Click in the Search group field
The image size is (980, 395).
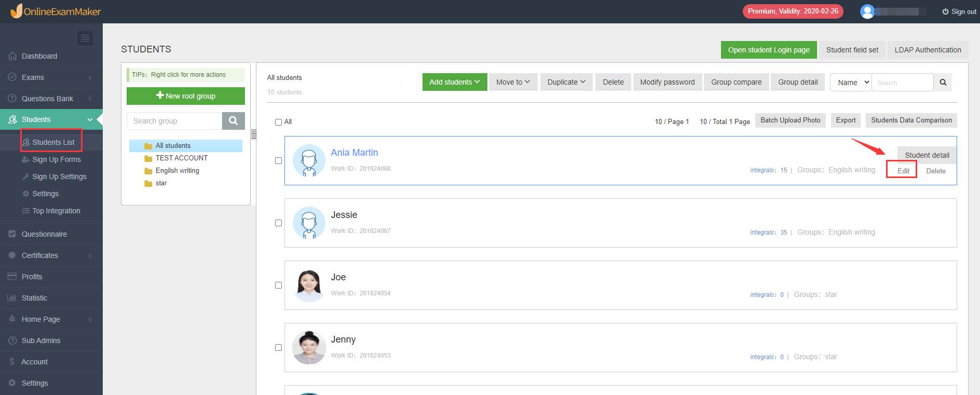click(174, 121)
